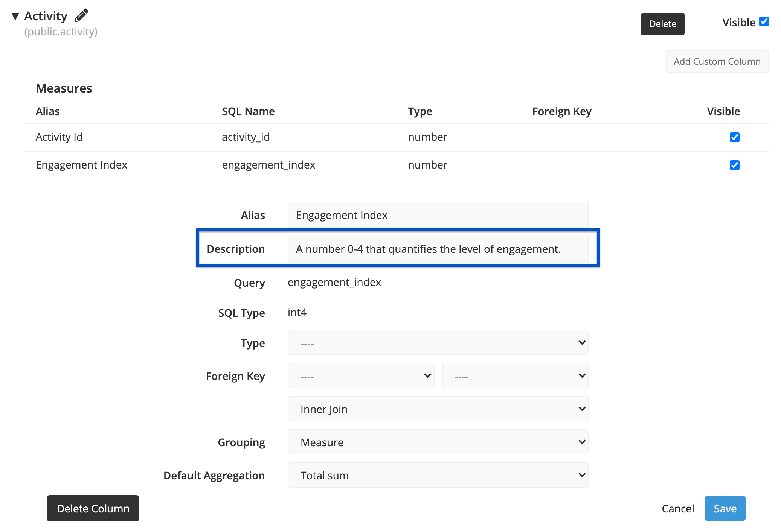Click the Delete button for the table
Viewport: 781px width, 532px height.
(662, 24)
